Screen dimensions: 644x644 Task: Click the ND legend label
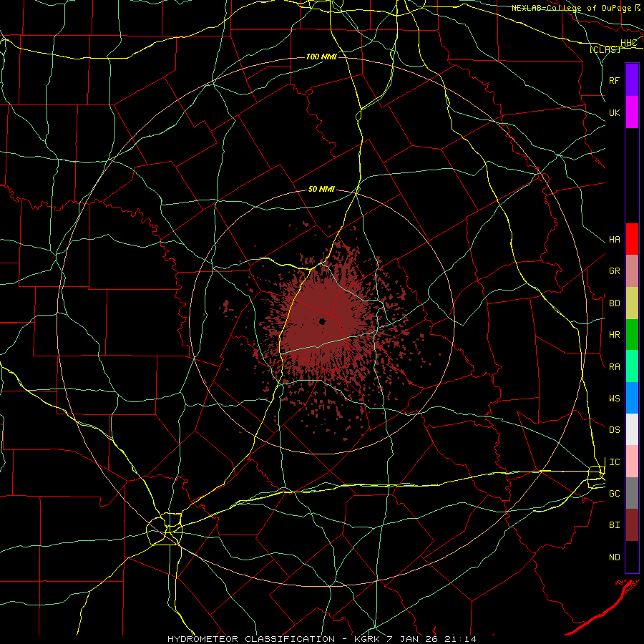[x=614, y=557]
